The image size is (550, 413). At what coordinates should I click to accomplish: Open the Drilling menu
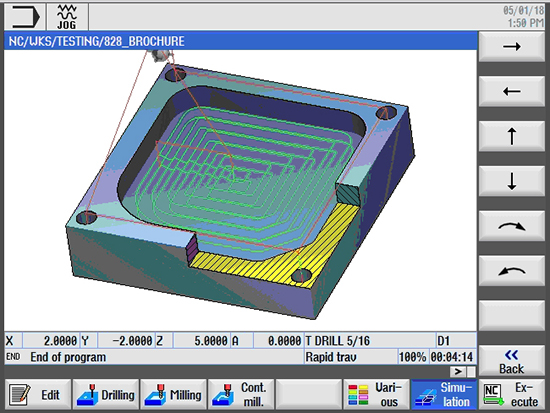tap(106, 394)
